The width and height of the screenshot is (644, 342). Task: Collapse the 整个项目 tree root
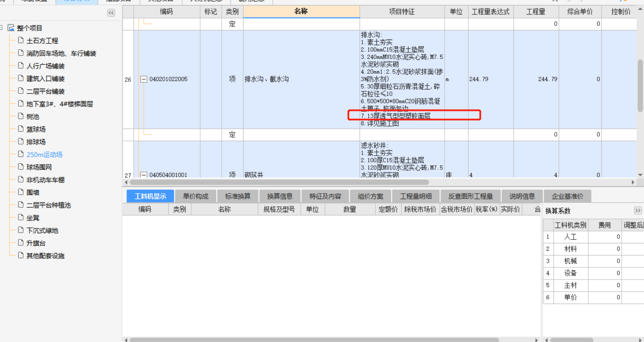(1, 28)
